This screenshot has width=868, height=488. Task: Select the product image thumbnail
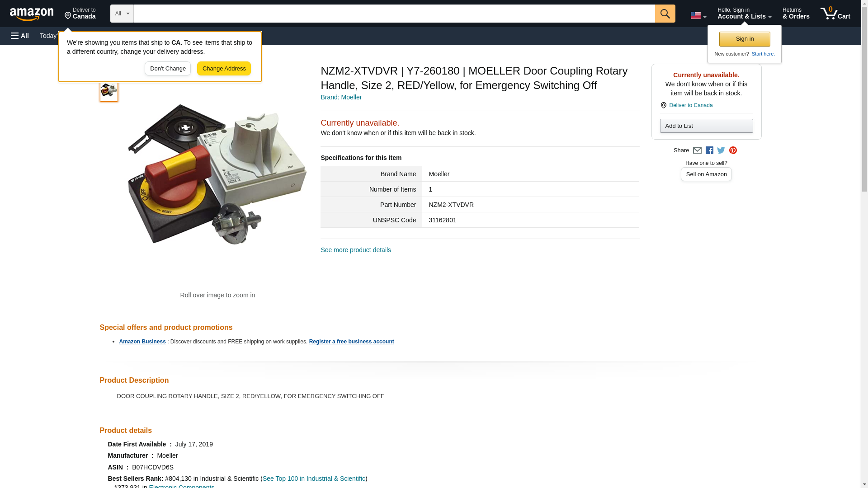click(108, 90)
